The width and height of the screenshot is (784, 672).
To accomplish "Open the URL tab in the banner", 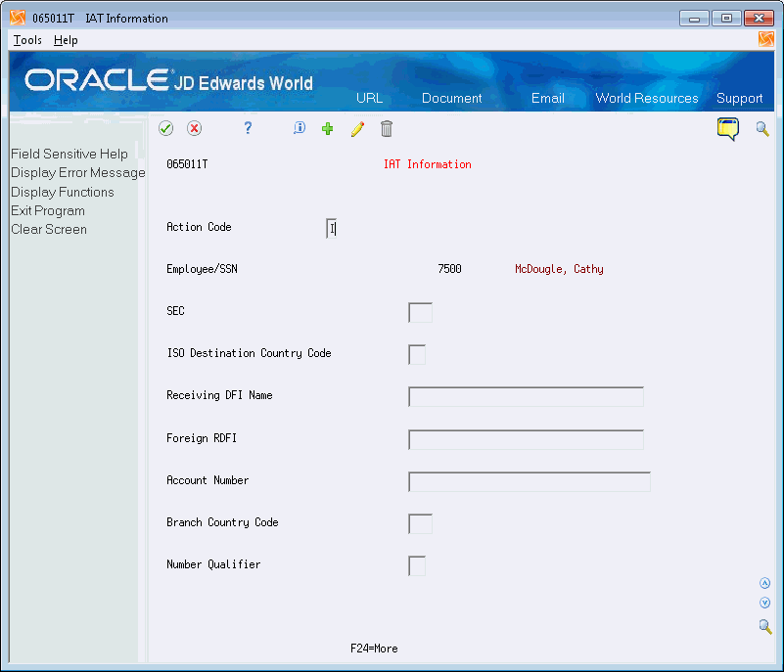I will point(370,98).
